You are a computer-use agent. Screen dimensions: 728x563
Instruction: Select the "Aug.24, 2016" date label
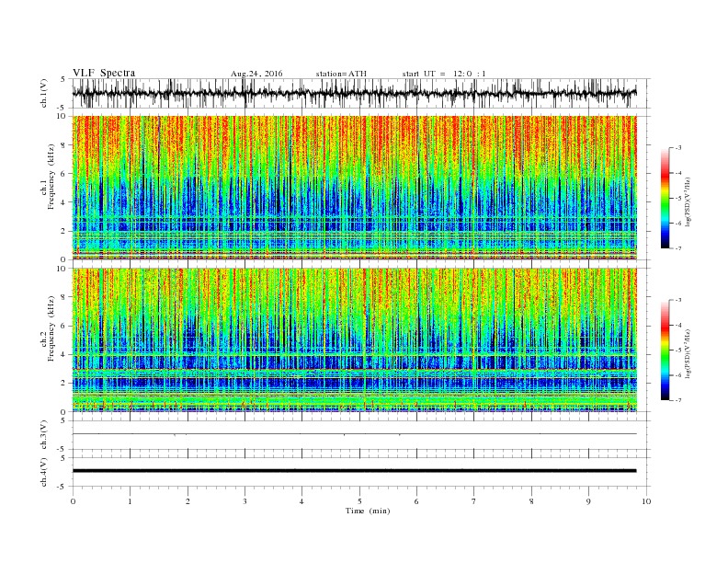tap(256, 74)
